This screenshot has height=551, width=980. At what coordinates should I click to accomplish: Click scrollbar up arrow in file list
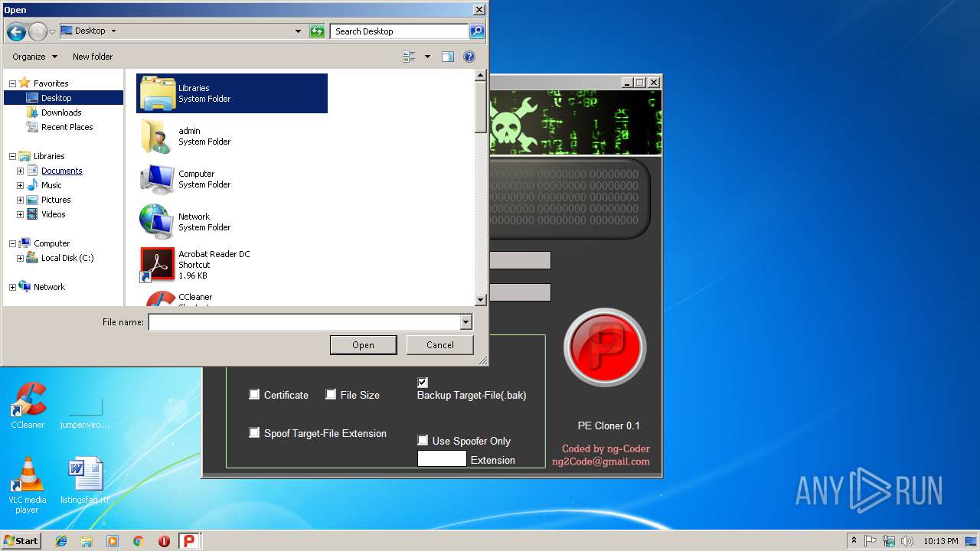[x=481, y=75]
